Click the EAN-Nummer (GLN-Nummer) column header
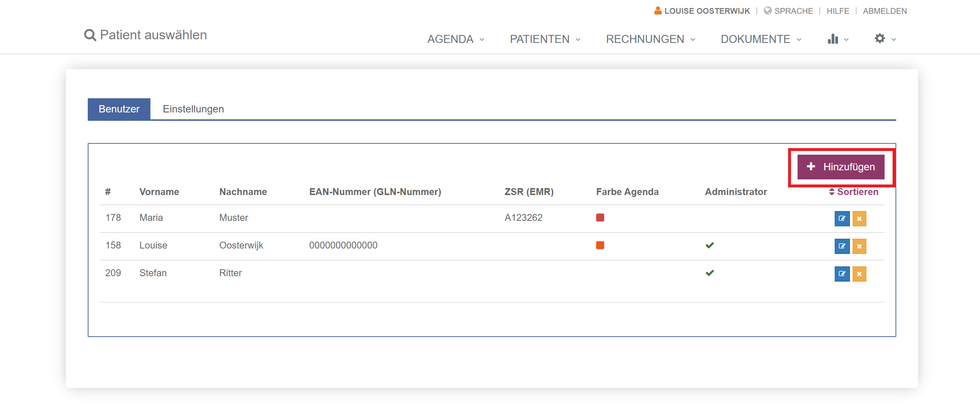 click(x=375, y=192)
